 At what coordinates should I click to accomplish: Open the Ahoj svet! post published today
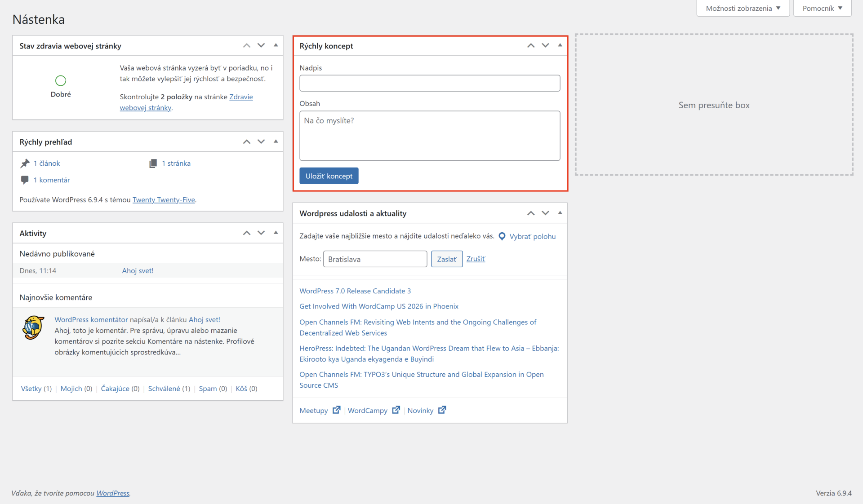pyautogui.click(x=138, y=270)
